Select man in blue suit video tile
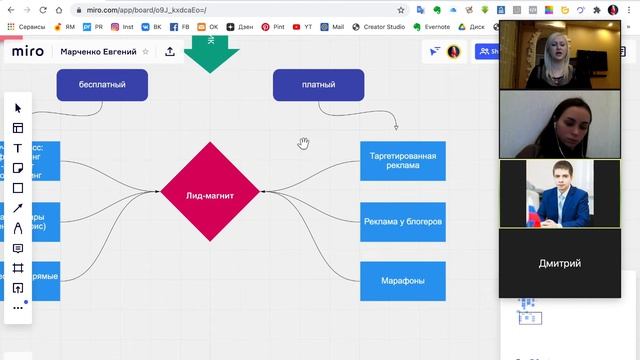Image resolution: width=640 pixels, height=360 pixels. click(560, 193)
